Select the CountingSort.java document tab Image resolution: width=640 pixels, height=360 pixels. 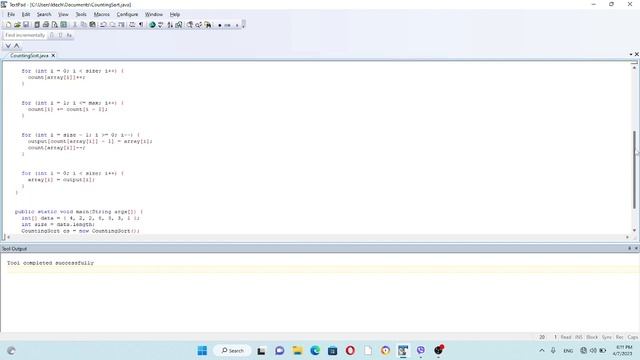pos(29,56)
